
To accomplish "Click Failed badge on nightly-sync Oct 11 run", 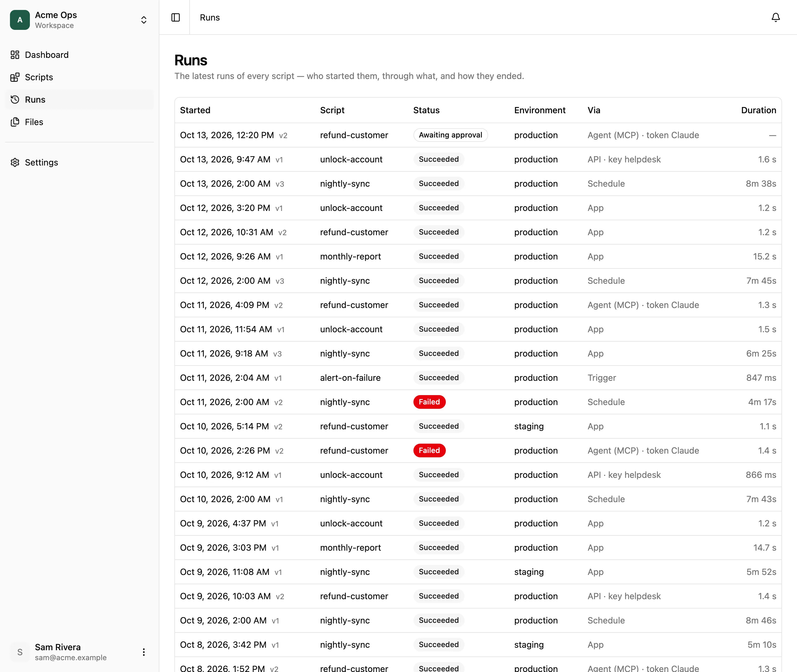I will tap(429, 402).
